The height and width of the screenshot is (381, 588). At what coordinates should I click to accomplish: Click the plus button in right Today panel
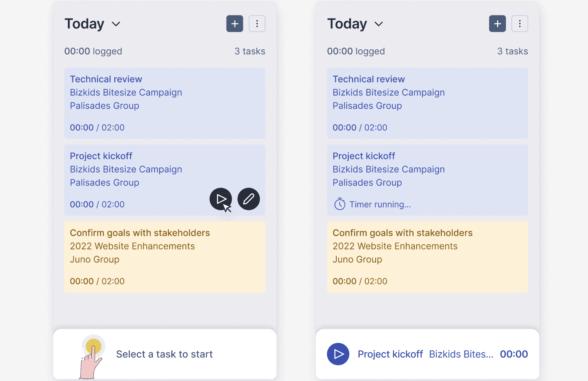[x=497, y=24]
